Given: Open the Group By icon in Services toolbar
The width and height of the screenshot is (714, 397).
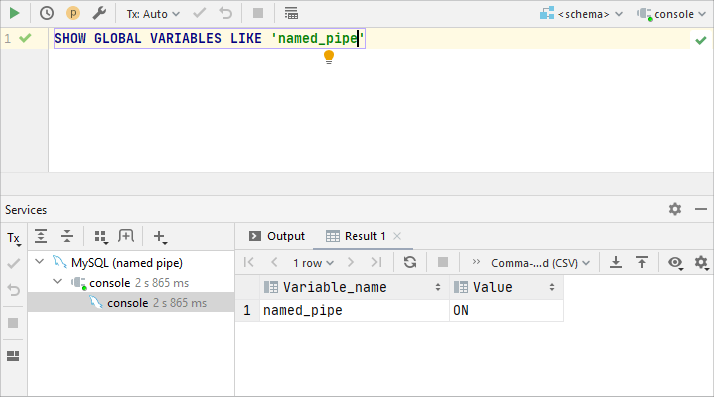Looking at the screenshot, I should (100, 236).
